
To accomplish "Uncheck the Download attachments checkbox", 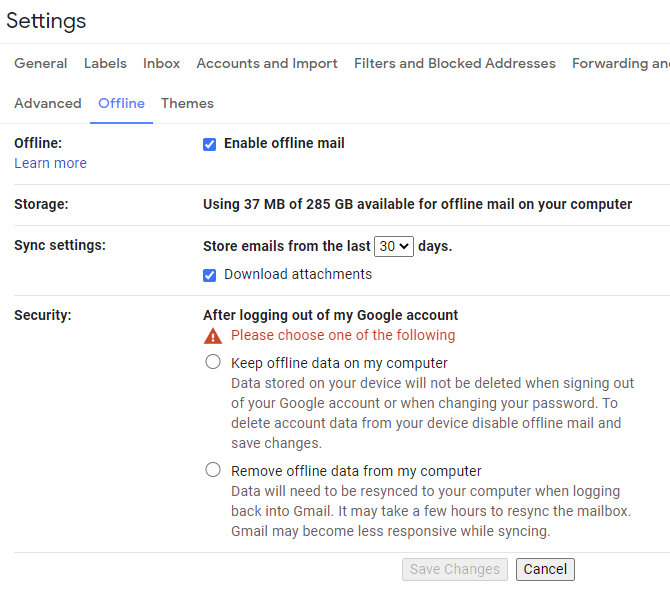I will [210, 275].
